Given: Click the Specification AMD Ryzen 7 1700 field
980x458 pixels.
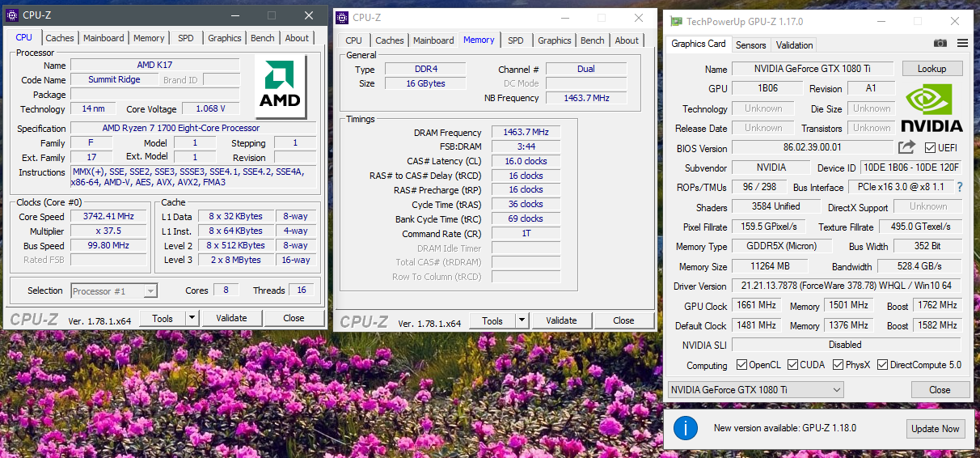Looking at the screenshot, I should point(193,128).
